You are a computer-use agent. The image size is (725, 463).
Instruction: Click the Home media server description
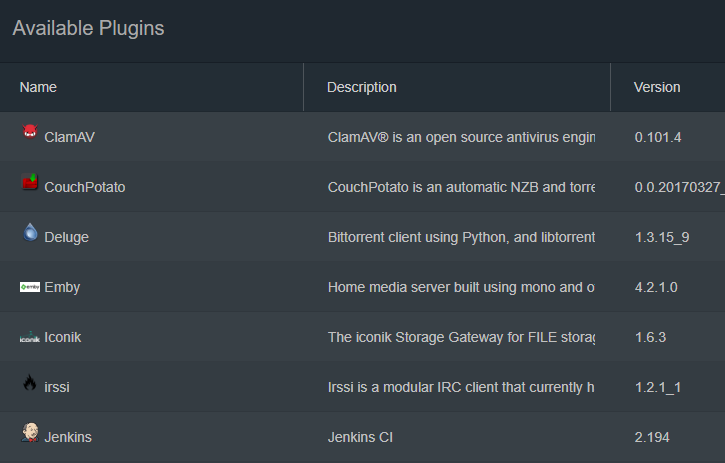461,287
